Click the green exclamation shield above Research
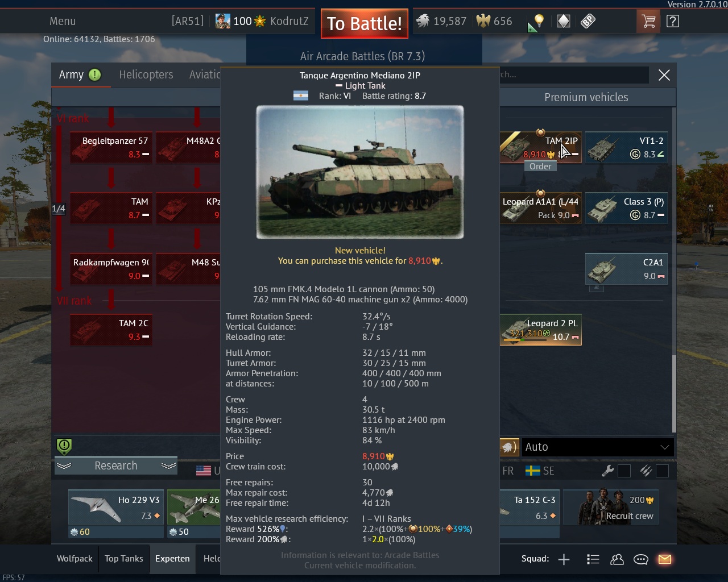 click(64, 447)
